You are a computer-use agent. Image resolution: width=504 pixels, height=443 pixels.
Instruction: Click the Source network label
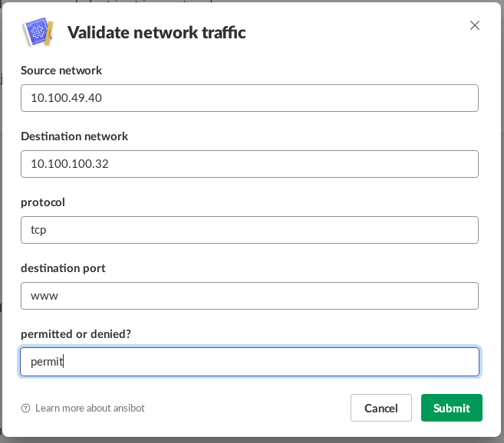point(61,71)
